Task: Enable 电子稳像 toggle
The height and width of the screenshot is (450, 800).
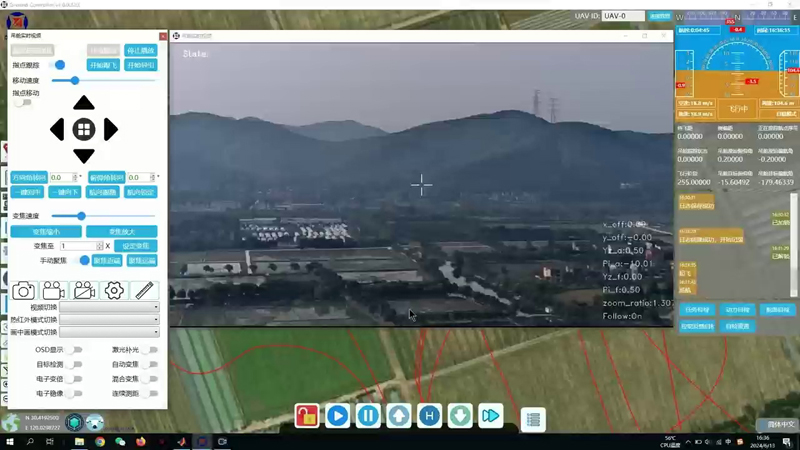Action: coord(76,393)
